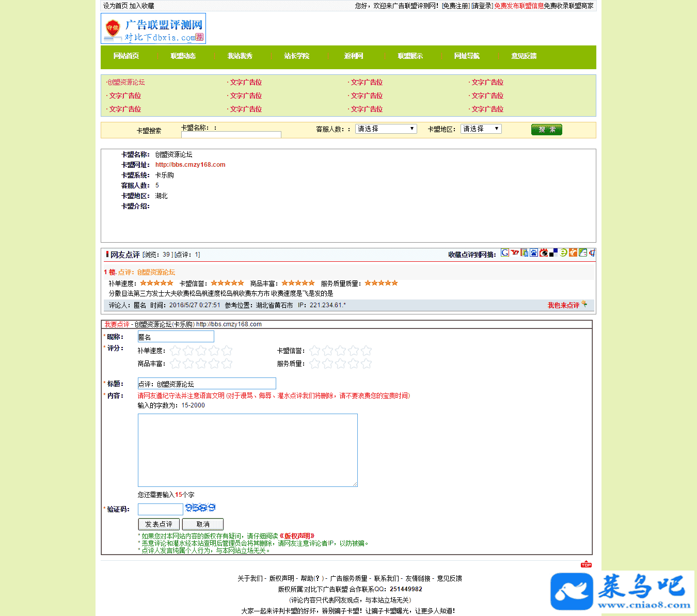
Task: Click the flower icon beside 我也来点评
Action: (x=584, y=304)
